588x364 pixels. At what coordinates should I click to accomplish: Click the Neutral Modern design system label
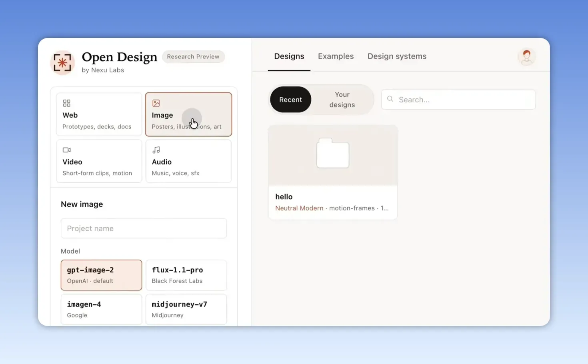299,208
